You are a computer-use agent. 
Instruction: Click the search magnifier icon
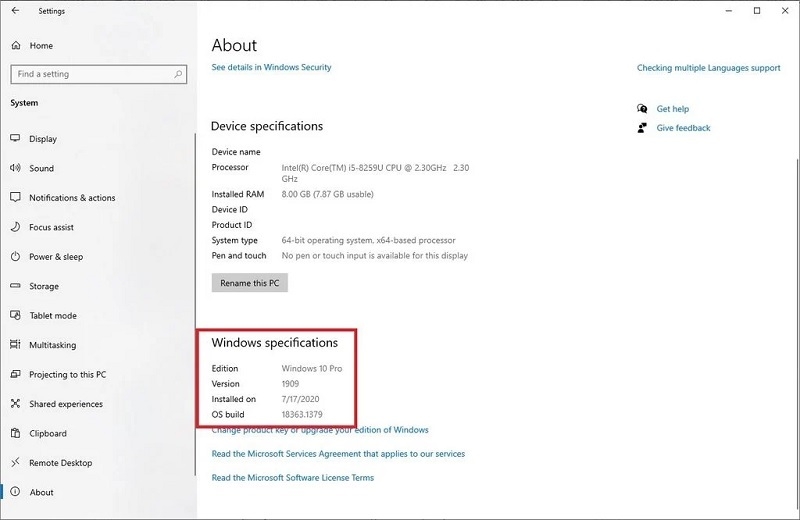click(x=178, y=74)
